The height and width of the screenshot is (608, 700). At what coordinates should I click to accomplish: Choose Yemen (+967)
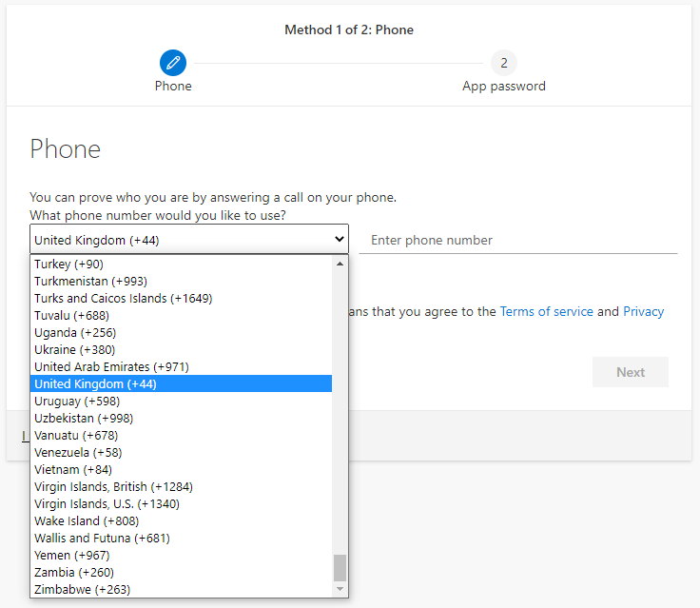tap(181, 556)
